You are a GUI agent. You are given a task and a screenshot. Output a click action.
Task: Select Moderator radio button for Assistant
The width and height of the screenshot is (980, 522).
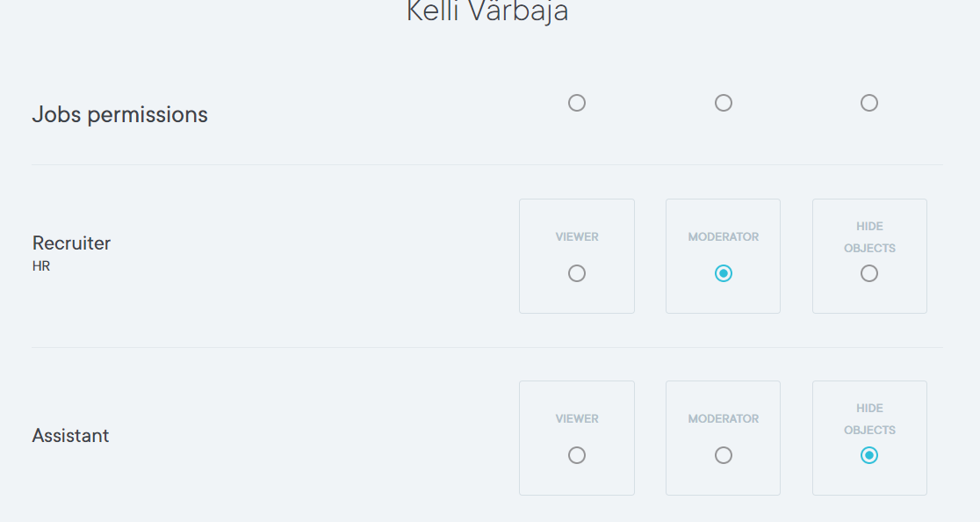click(723, 455)
